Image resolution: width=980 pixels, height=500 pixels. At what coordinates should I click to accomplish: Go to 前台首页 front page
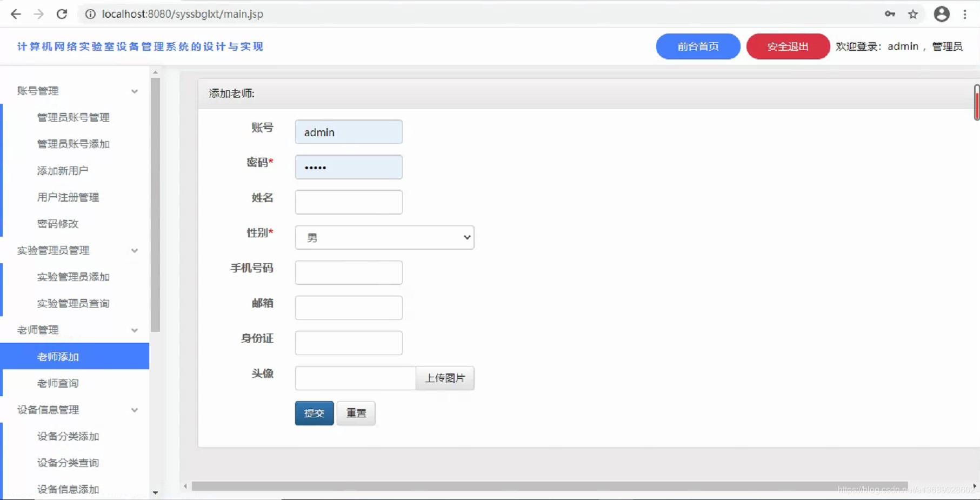coord(698,46)
